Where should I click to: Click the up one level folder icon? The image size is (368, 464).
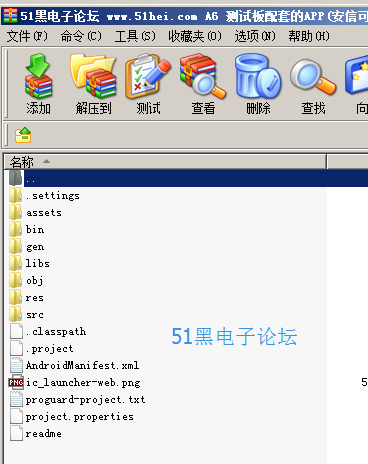23,135
